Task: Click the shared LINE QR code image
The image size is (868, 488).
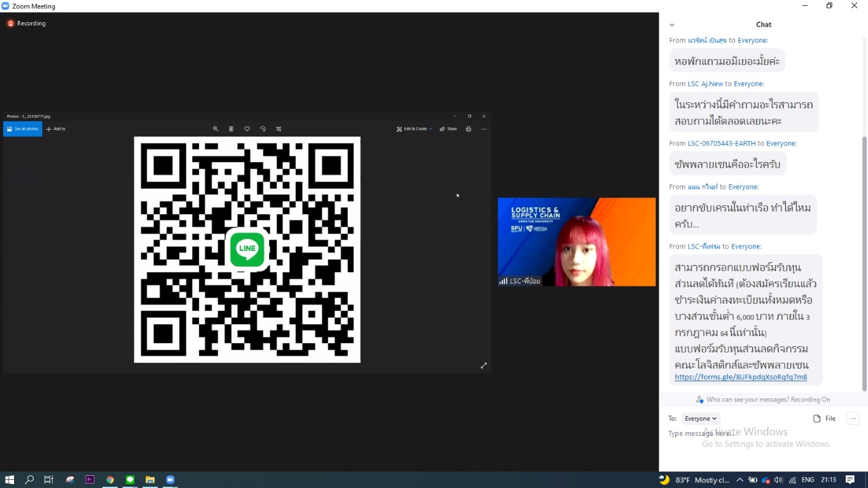Action: click(x=247, y=250)
